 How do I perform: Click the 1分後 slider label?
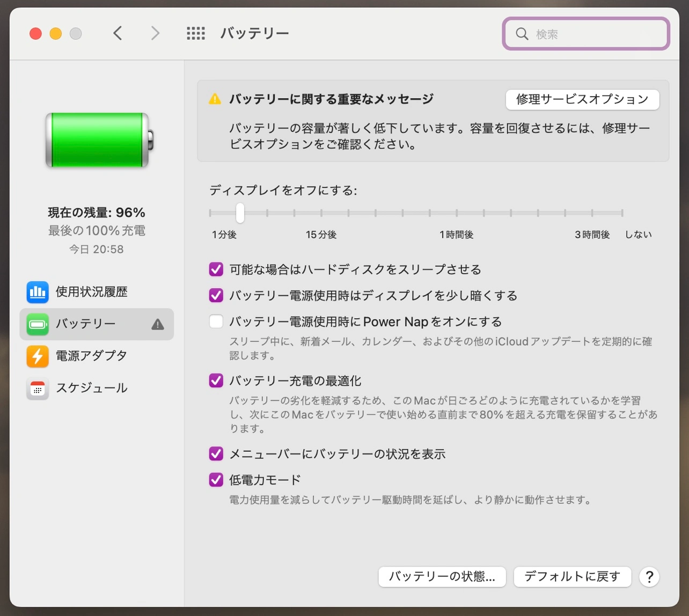(x=224, y=234)
